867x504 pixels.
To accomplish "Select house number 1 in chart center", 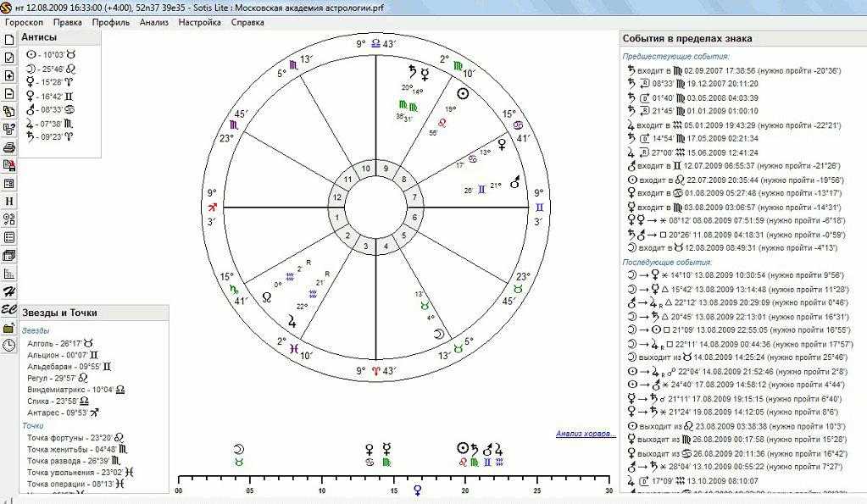I will [x=337, y=217].
